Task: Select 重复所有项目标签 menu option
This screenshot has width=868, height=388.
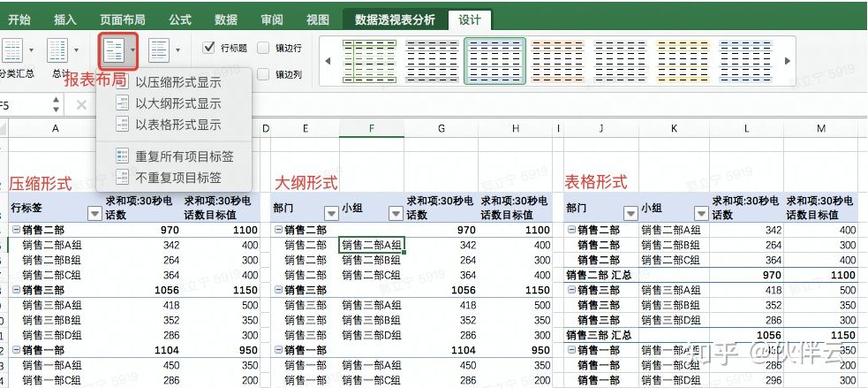Action: (x=184, y=156)
